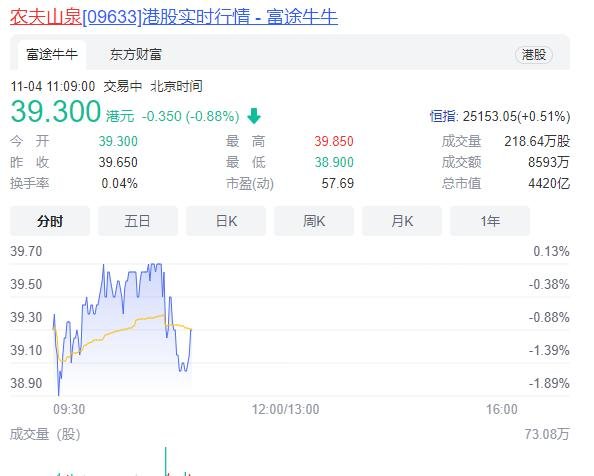This screenshot has width=594, height=476.
Task: Select the 五日 chart tab
Action: point(138,221)
